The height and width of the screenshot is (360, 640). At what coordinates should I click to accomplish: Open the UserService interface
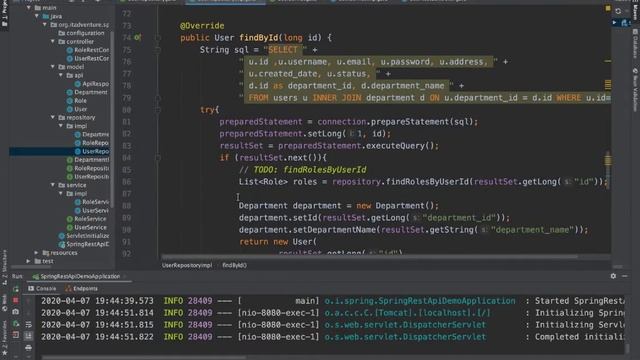(x=87, y=227)
